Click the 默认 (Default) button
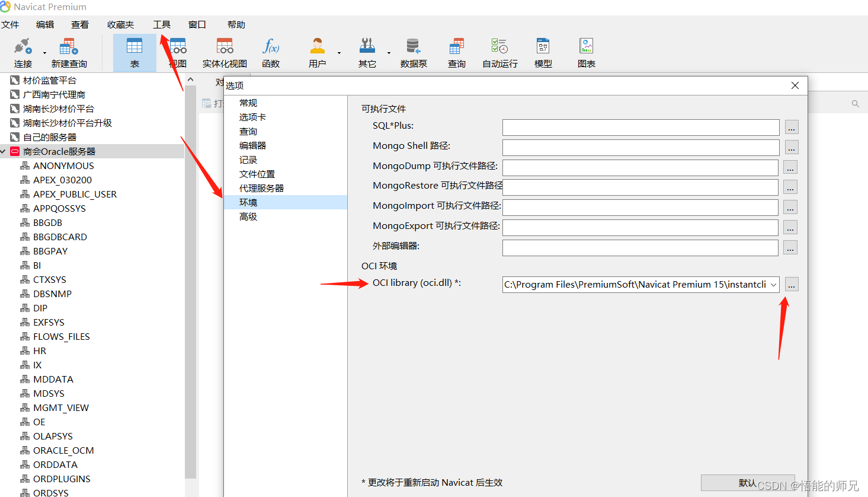 [x=747, y=483]
